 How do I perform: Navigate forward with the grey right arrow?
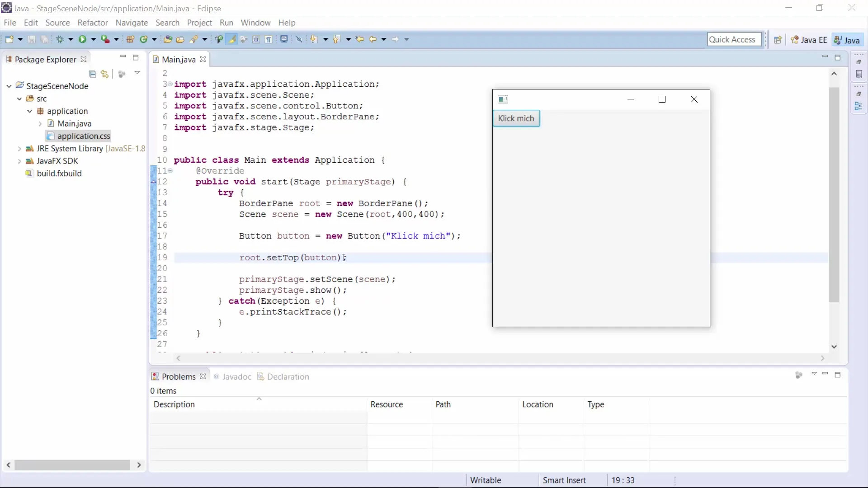click(396, 39)
